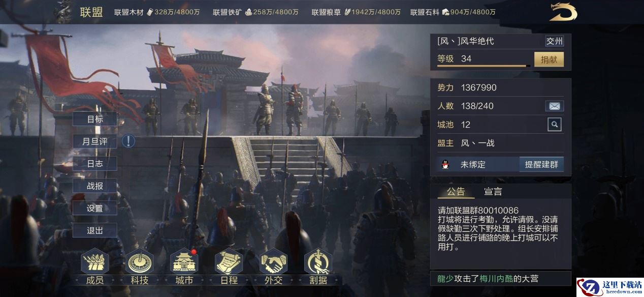Image resolution: width=644 pixels, height=297 pixels.
Task: Click the 提醒建群 button
Action: pyautogui.click(x=541, y=164)
